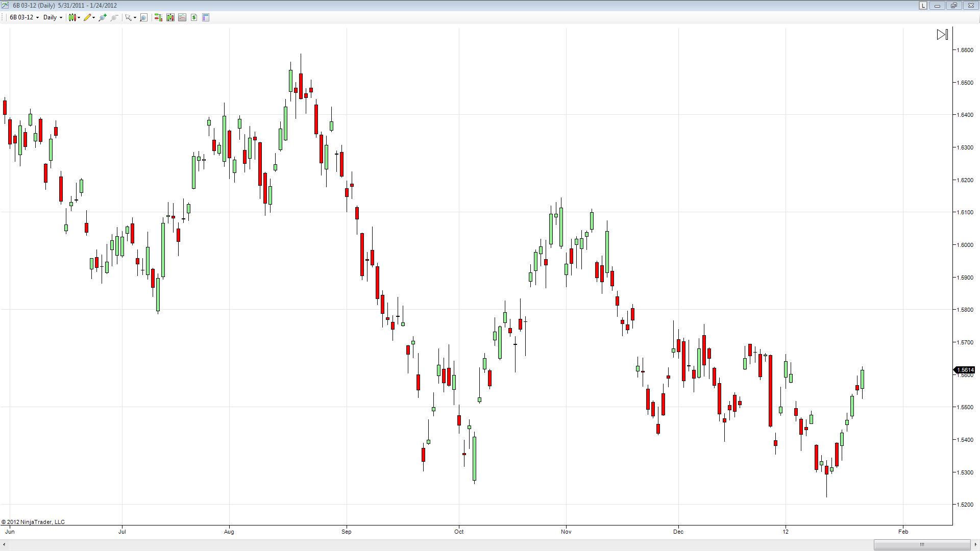Open the cursor pointer type dropdown arrow

click(135, 18)
